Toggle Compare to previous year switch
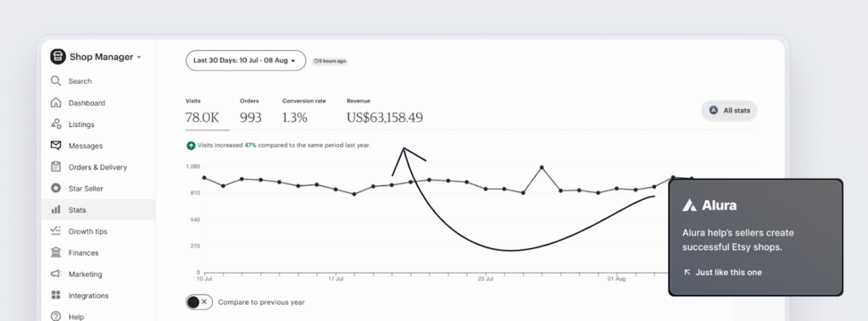This screenshot has height=321, width=868. tap(199, 302)
